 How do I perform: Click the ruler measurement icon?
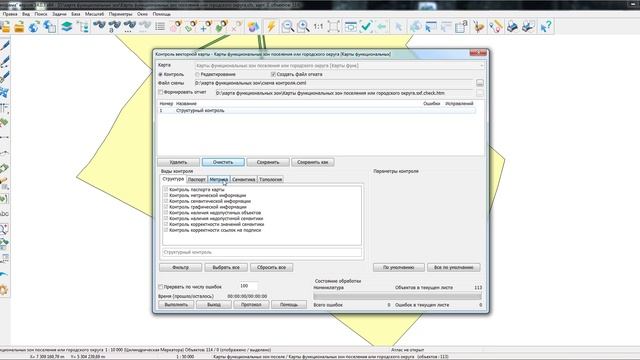[496, 27]
